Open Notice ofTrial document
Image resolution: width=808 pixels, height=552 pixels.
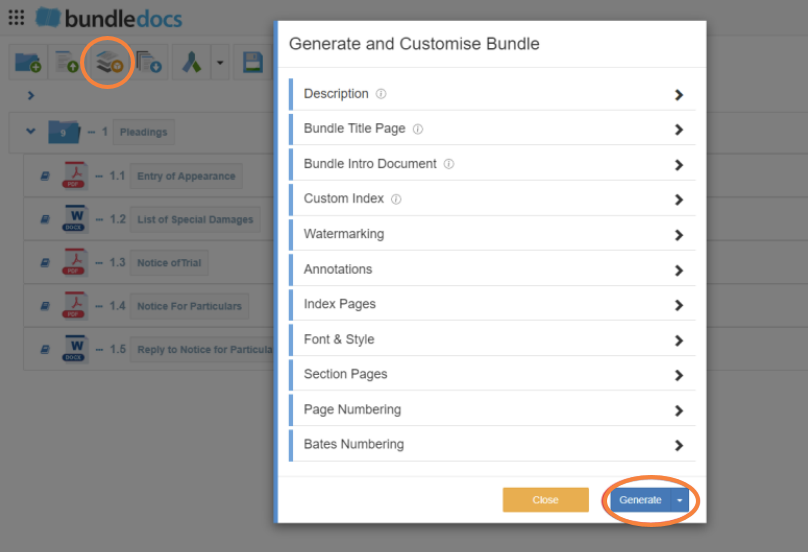click(169, 262)
